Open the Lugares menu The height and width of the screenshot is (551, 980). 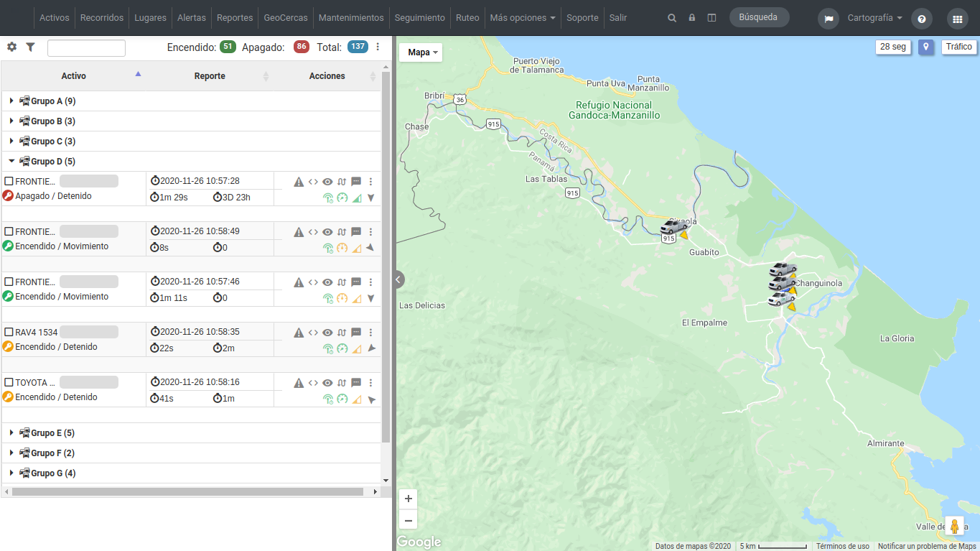tap(151, 18)
